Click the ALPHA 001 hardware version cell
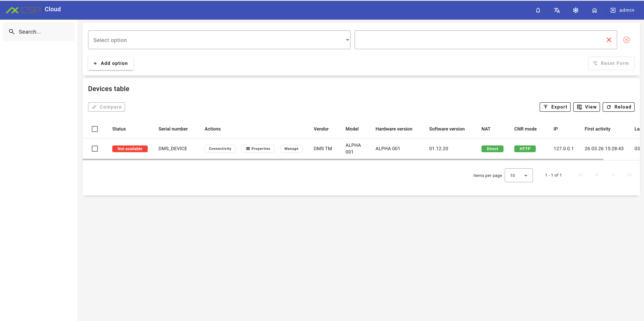The image size is (644, 321). click(x=388, y=149)
